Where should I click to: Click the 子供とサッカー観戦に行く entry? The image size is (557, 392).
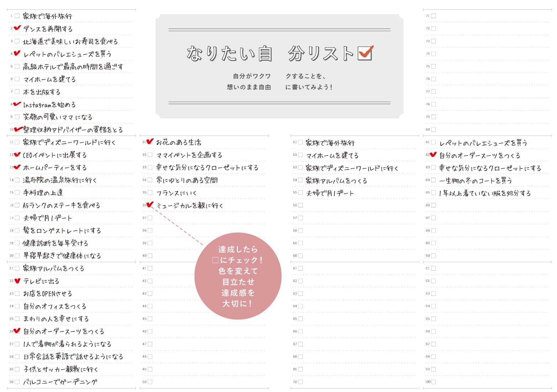tap(60, 369)
